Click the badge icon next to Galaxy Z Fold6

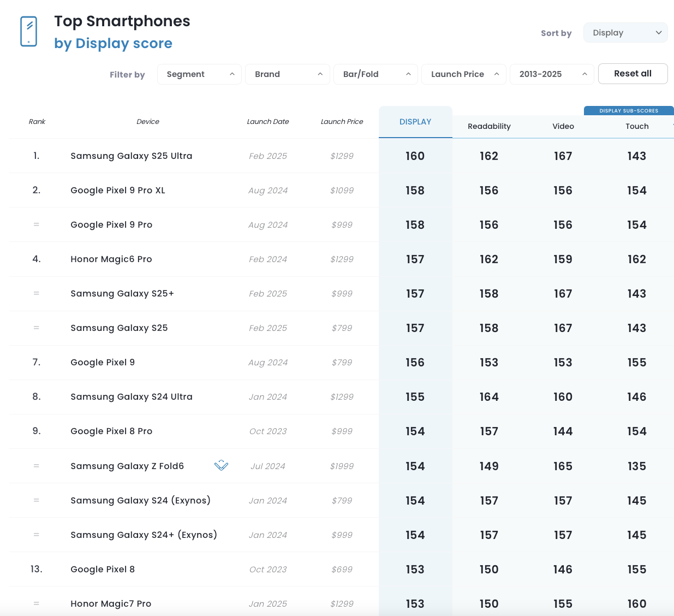(x=221, y=465)
